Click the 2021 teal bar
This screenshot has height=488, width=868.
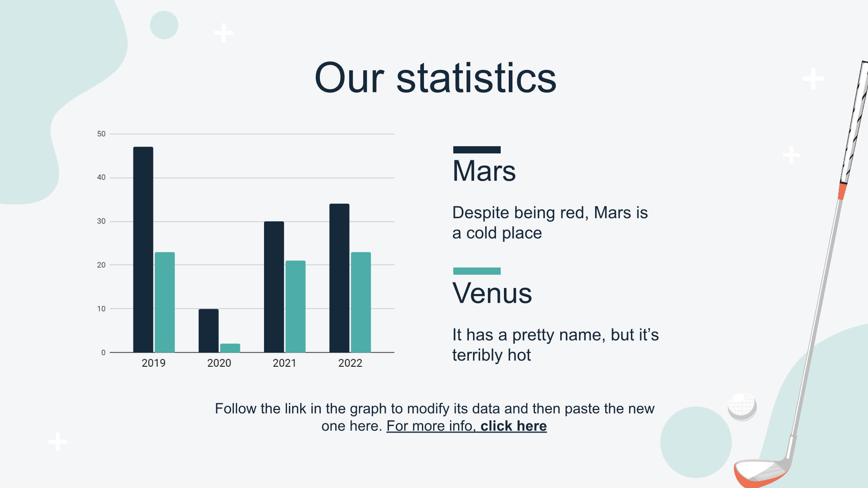coord(295,306)
